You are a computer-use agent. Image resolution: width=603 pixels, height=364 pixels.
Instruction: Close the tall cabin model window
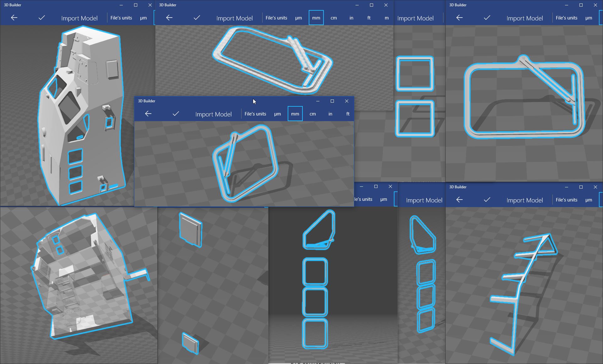click(150, 5)
